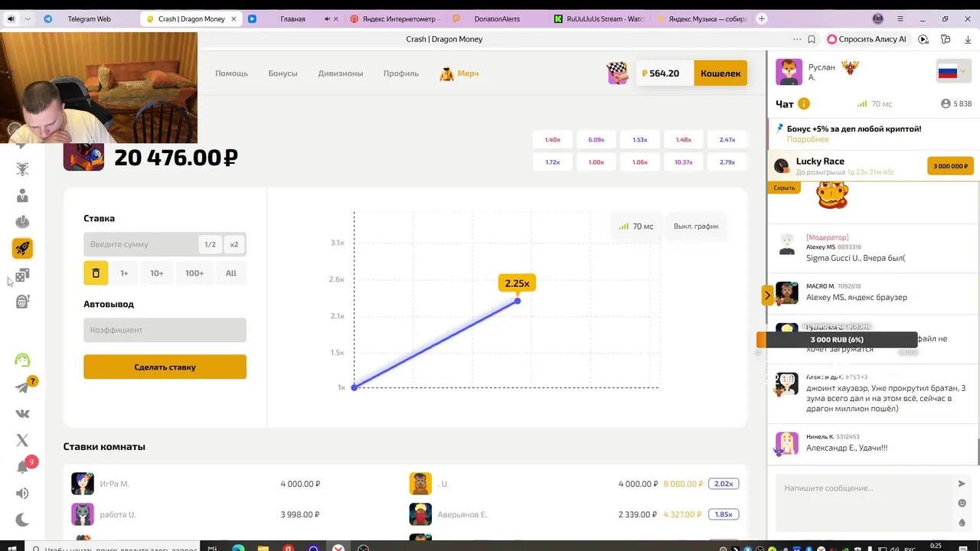The height and width of the screenshot is (551, 980).
Task: Open the browser hamburger menu
Action: tap(900, 18)
